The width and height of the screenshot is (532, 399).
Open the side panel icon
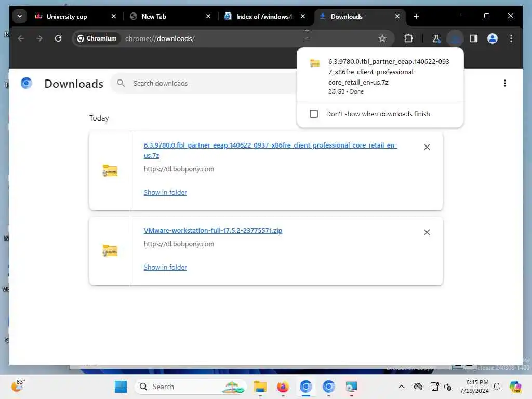474,38
